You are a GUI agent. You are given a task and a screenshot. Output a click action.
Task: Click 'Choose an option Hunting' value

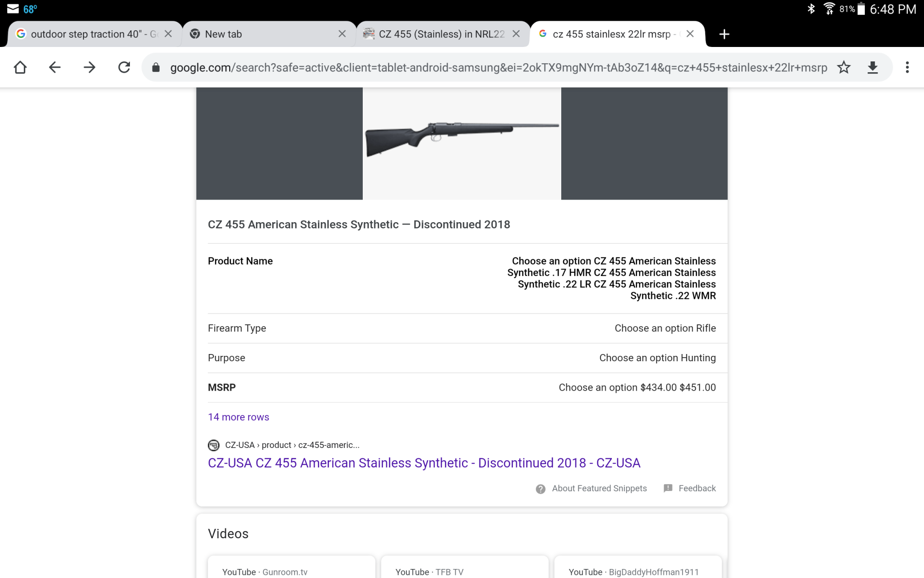(657, 358)
